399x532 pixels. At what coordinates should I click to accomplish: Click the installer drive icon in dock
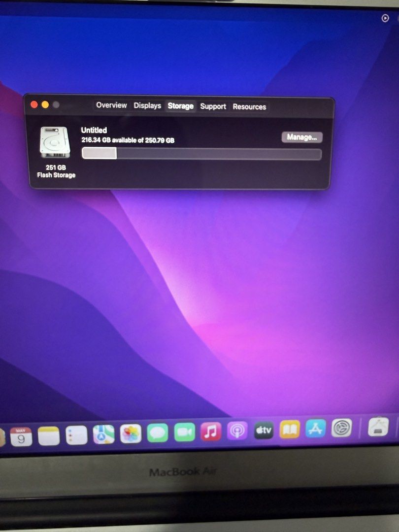tap(378, 427)
